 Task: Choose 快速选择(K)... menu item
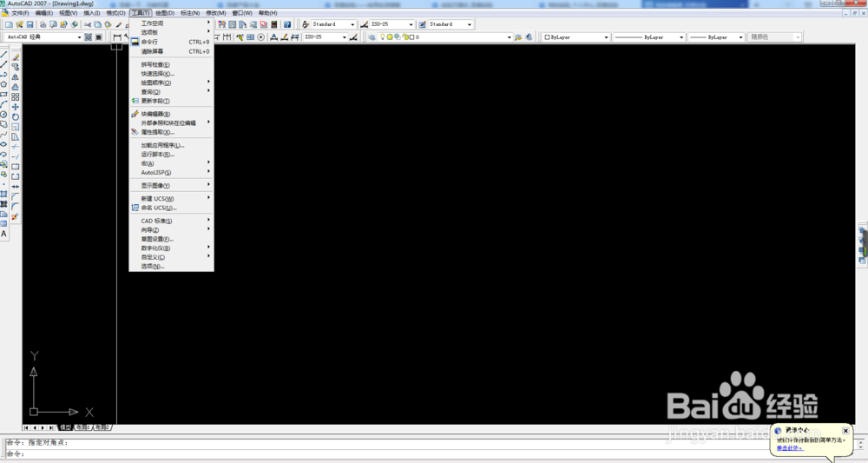click(x=171, y=73)
